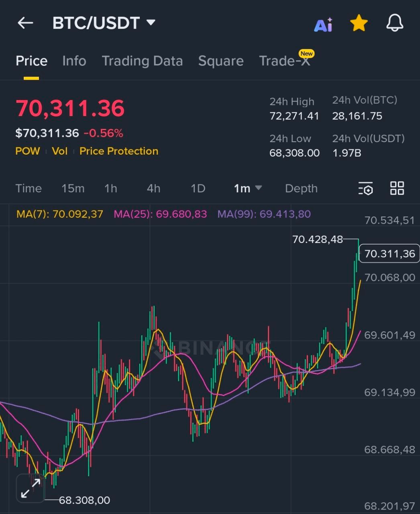Tap the Price Protection link

[x=119, y=151]
